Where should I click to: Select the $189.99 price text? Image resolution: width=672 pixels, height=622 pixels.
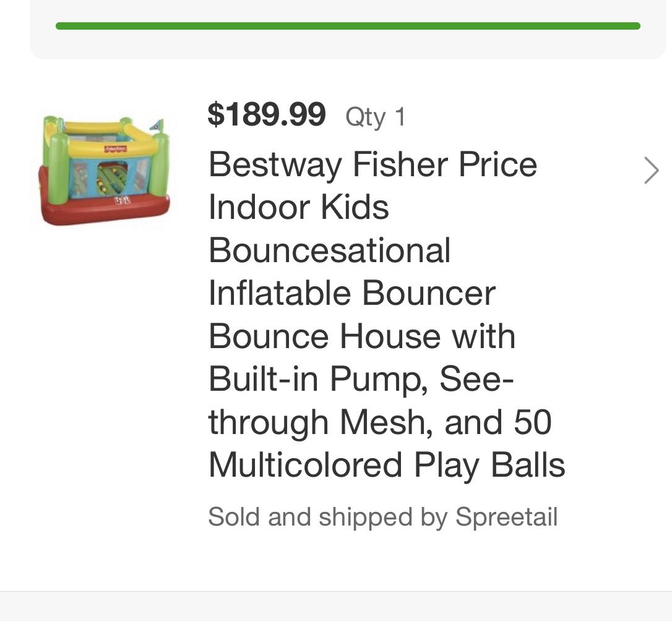coord(267,115)
